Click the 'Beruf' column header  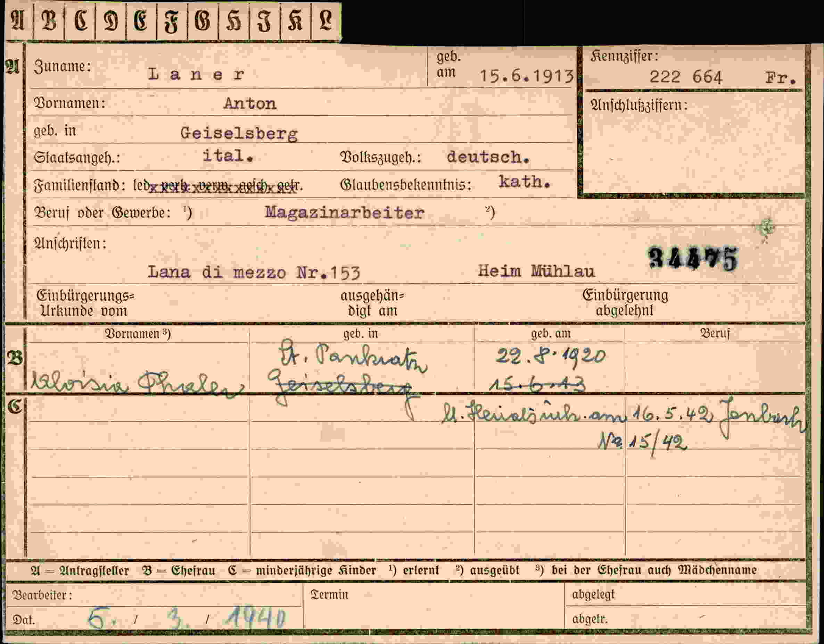[x=715, y=333]
